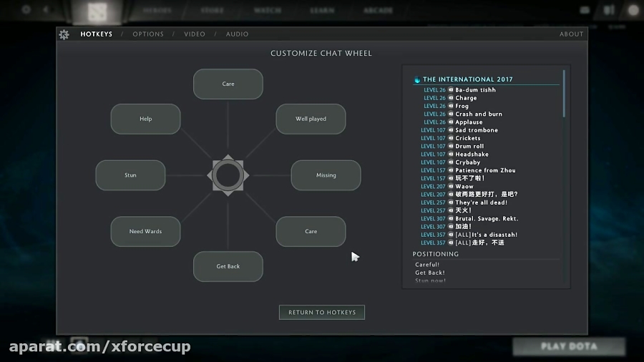The height and width of the screenshot is (362, 644).
Task: Select the Get Back chat wheel slot
Action: (x=228, y=266)
